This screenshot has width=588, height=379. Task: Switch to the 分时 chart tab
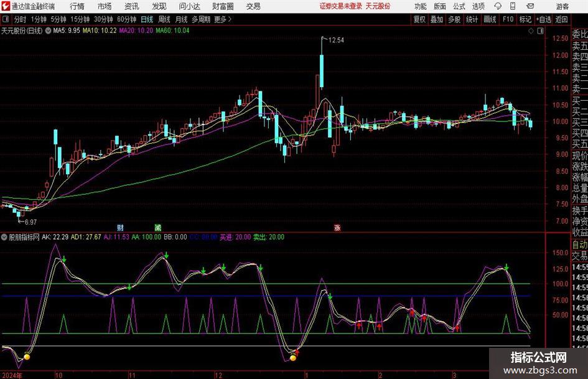tap(21, 19)
